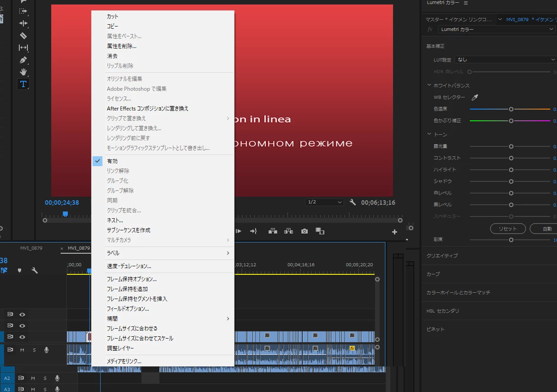Click the 色かぶり補正 slider handle

(x=511, y=121)
